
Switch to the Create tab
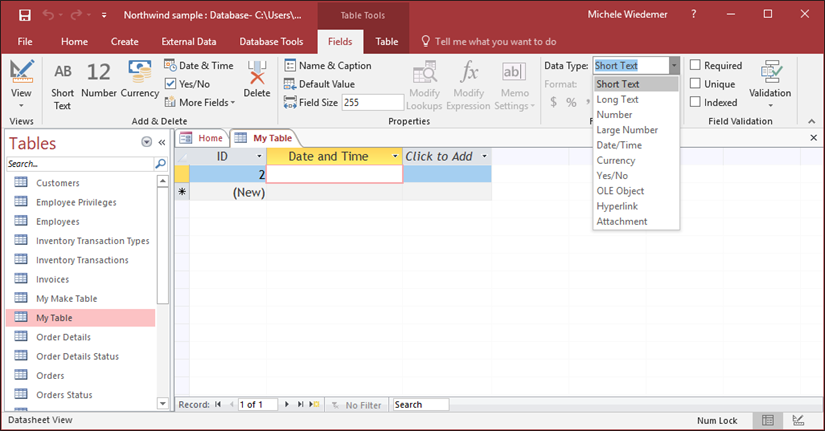125,42
